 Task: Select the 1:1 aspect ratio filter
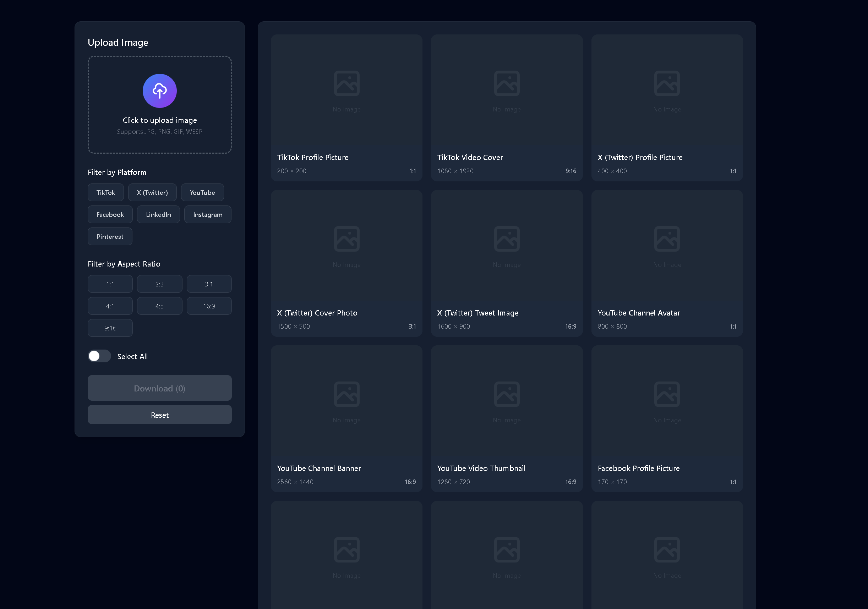tap(110, 284)
